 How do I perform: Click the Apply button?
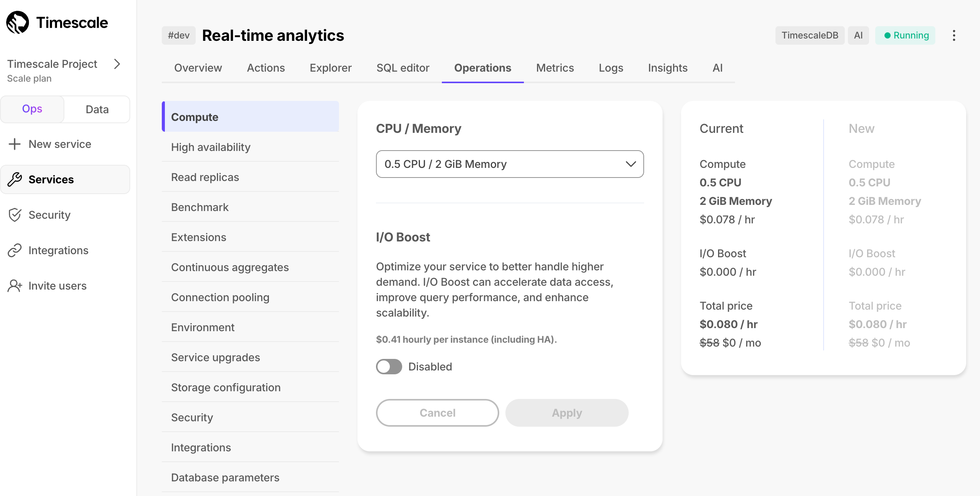click(566, 412)
